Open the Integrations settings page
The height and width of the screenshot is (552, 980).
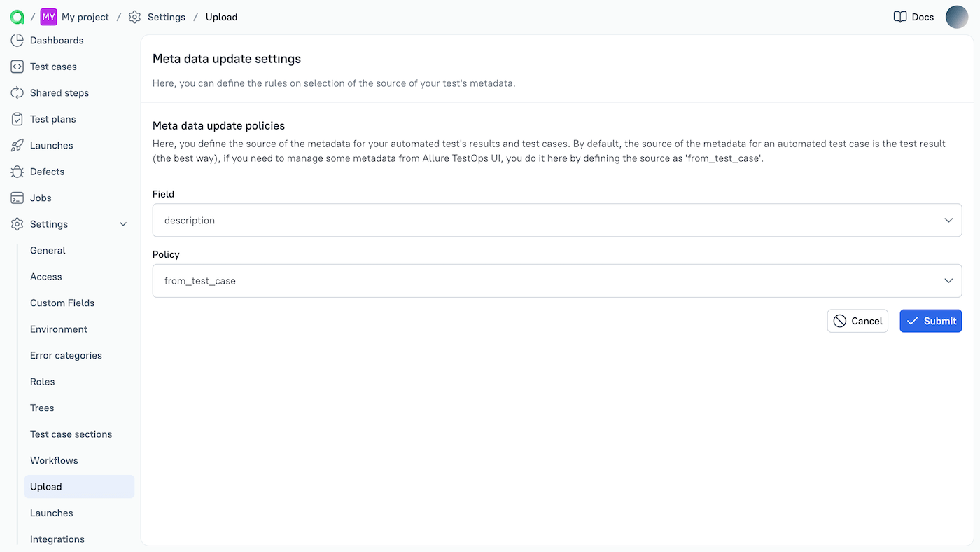(57, 539)
